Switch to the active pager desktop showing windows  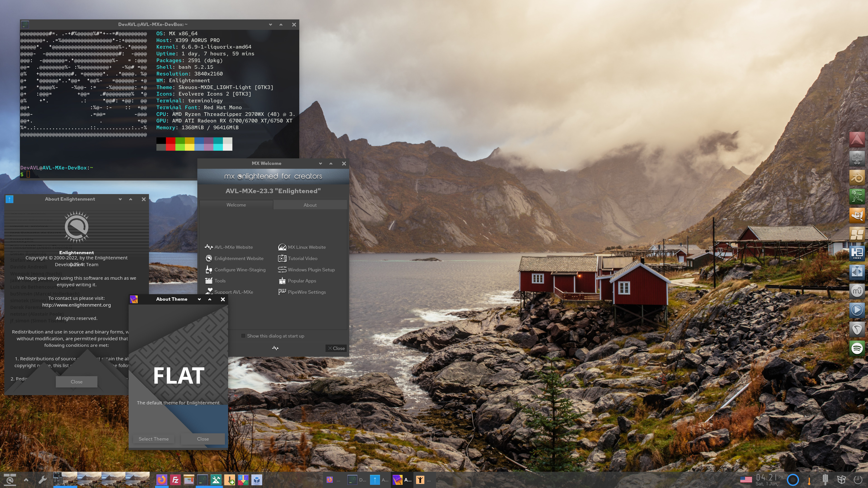[x=65, y=480]
